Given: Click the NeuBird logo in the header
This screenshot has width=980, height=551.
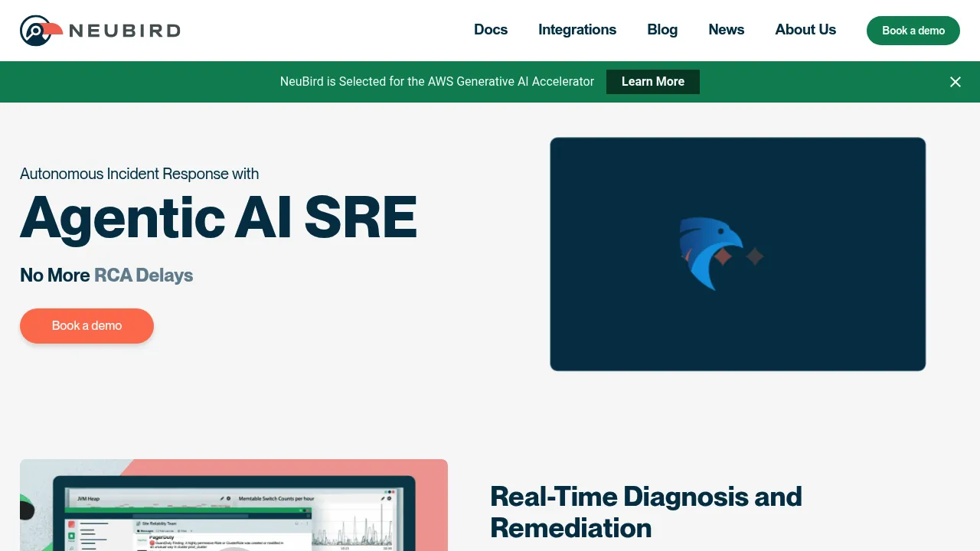Looking at the screenshot, I should pyautogui.click(x=100, y=31).
